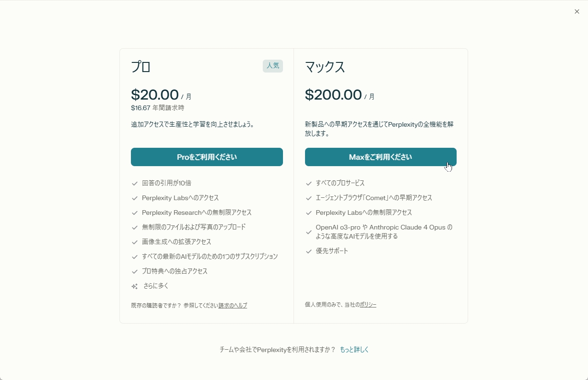Click the Maxをご利用ください button
588x380 pixels.
[380, 157]
